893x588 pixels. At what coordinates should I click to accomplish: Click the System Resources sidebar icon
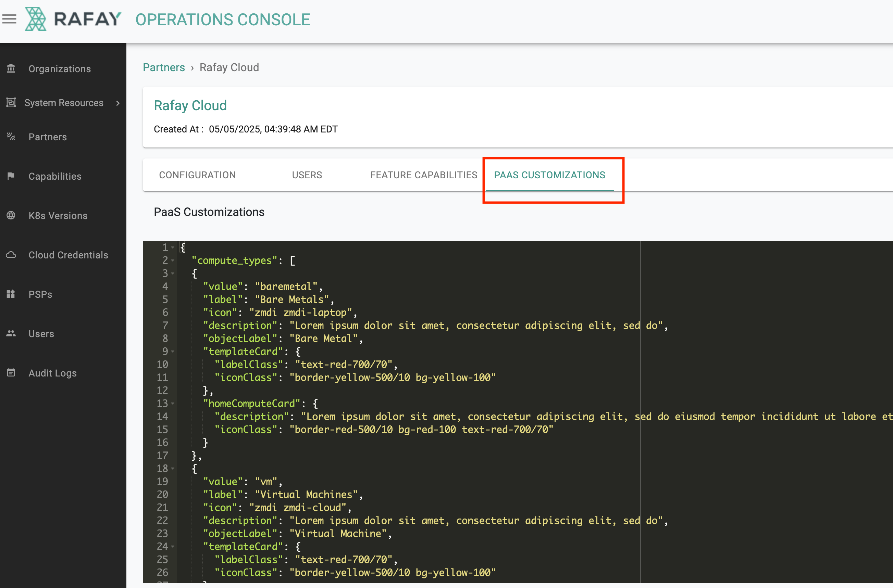click(x=11, y=102)
